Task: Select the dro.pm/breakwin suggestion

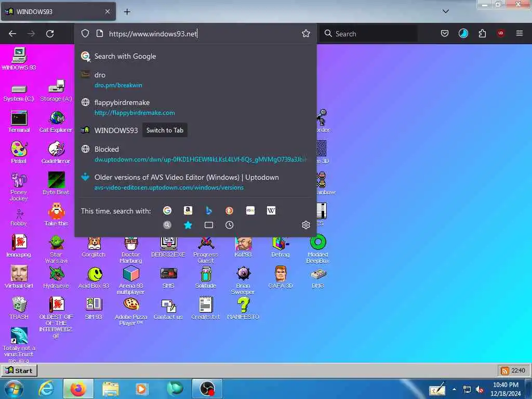Action: click(196, 79)
